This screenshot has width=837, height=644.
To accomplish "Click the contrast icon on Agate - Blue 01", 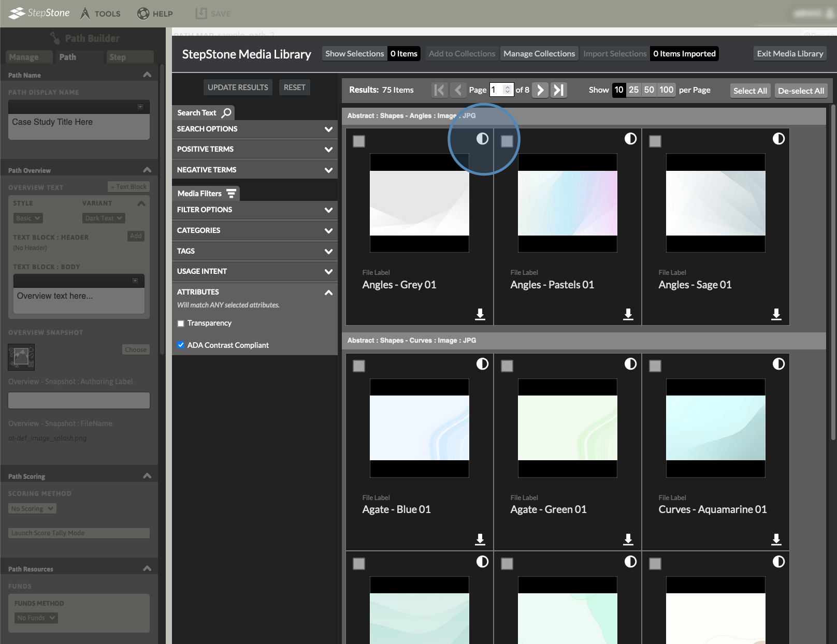I will coord(482,364).
